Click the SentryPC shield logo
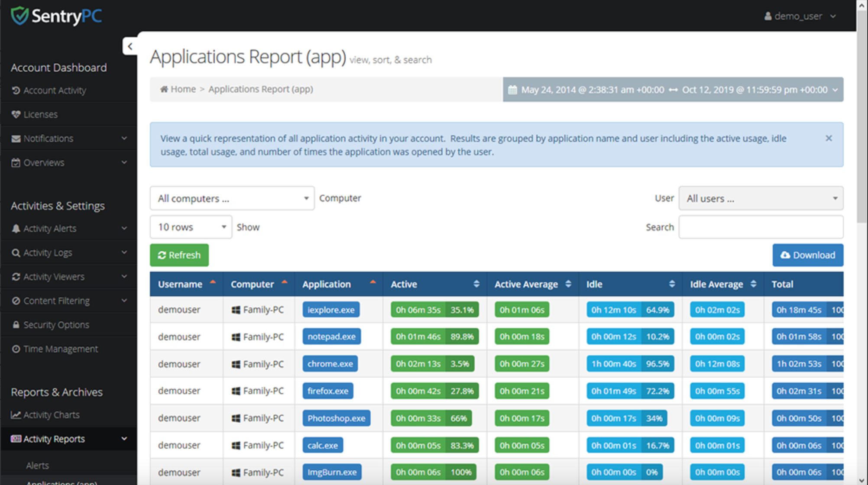This screenshot has width=868, height=485. 19,16
